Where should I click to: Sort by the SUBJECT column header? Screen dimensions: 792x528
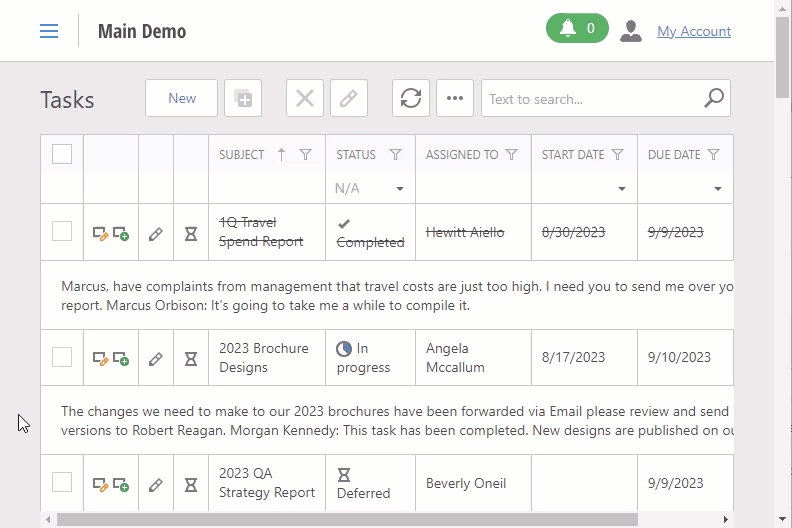[x=241, y=155]
